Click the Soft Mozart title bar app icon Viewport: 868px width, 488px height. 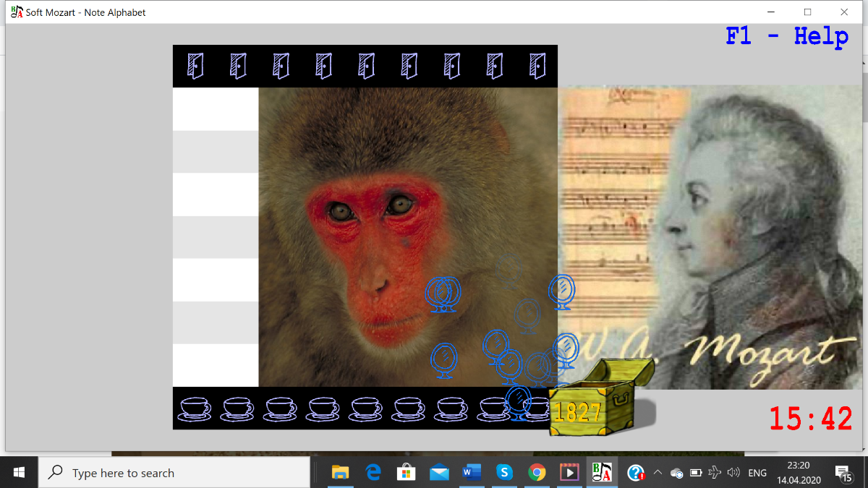click(x=17, y=12)
